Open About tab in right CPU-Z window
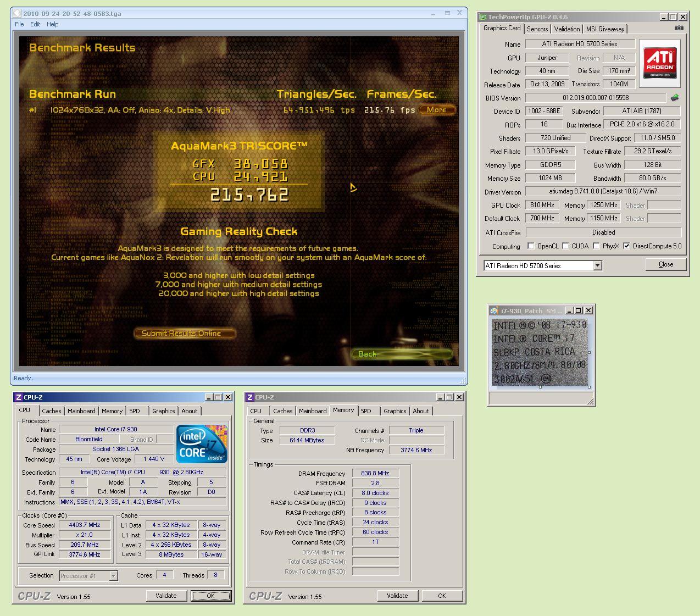 point(421,411)
